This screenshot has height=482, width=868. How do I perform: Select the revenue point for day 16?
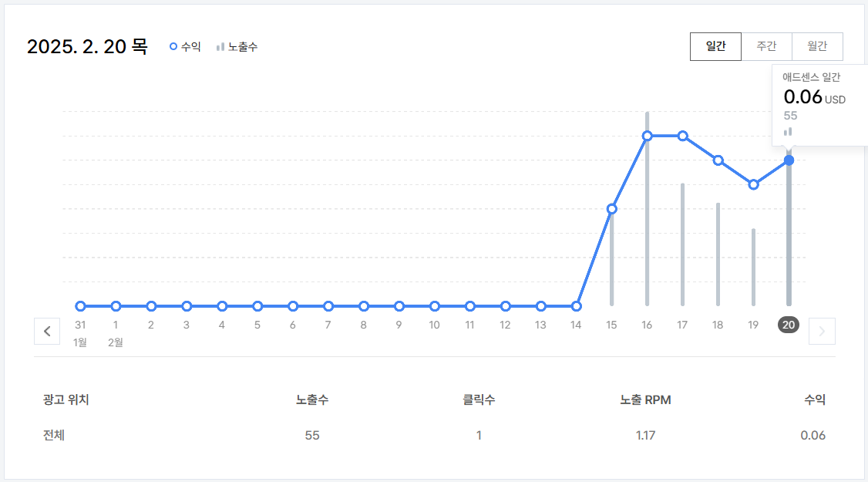[x=647, y=136]
